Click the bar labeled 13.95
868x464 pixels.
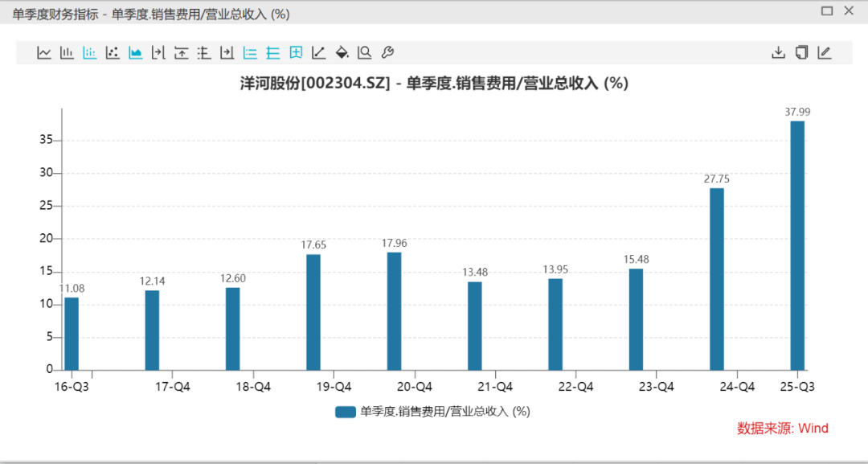[555, 324]
